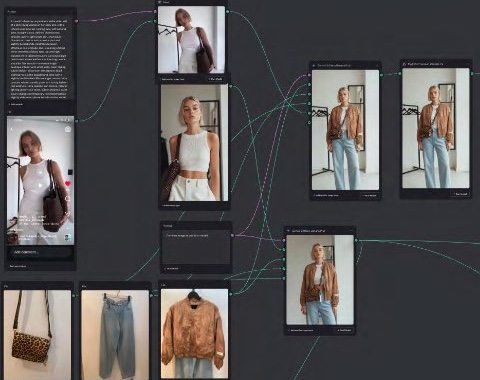The image size is (480, 380).
Task: Tap the red heart icon in TikTok screenshot
Action: click(x=68, y=183)
